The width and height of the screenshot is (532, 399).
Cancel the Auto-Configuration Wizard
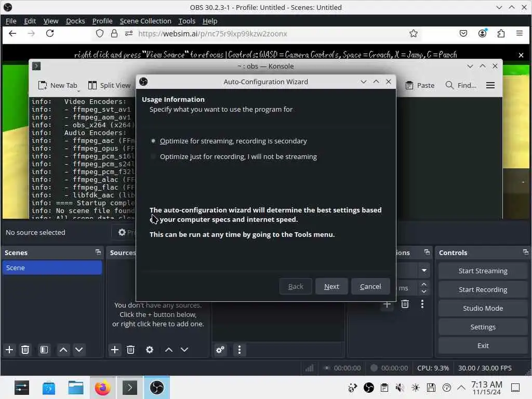(370, 286)
